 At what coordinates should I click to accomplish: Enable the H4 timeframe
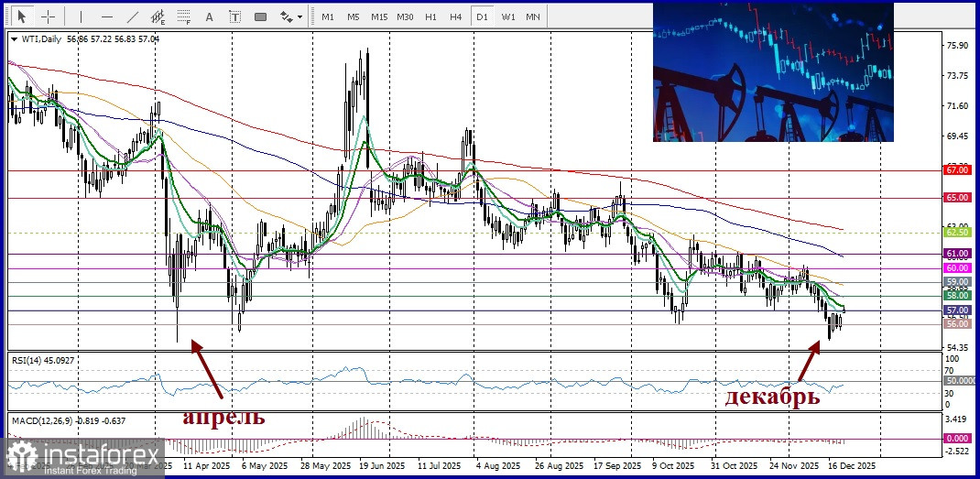tap(455, 16)
